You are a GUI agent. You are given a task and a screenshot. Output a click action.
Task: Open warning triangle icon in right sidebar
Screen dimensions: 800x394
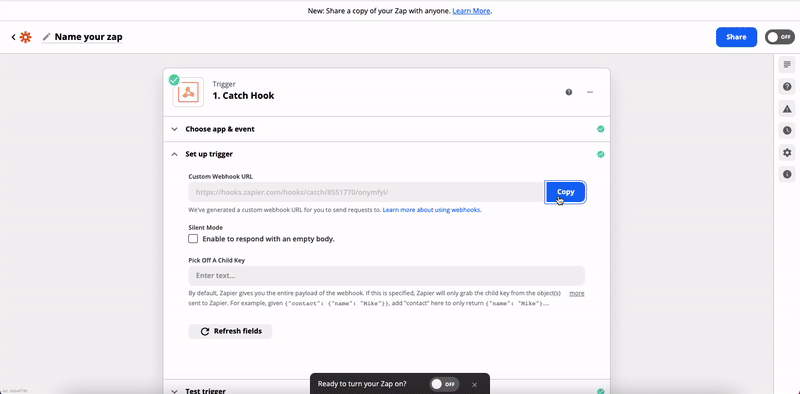(787, 109)
